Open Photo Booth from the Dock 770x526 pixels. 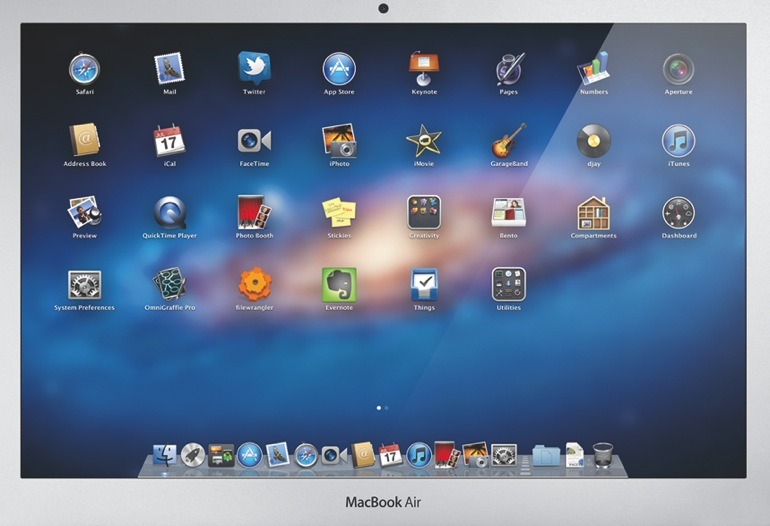pos(447,455)
